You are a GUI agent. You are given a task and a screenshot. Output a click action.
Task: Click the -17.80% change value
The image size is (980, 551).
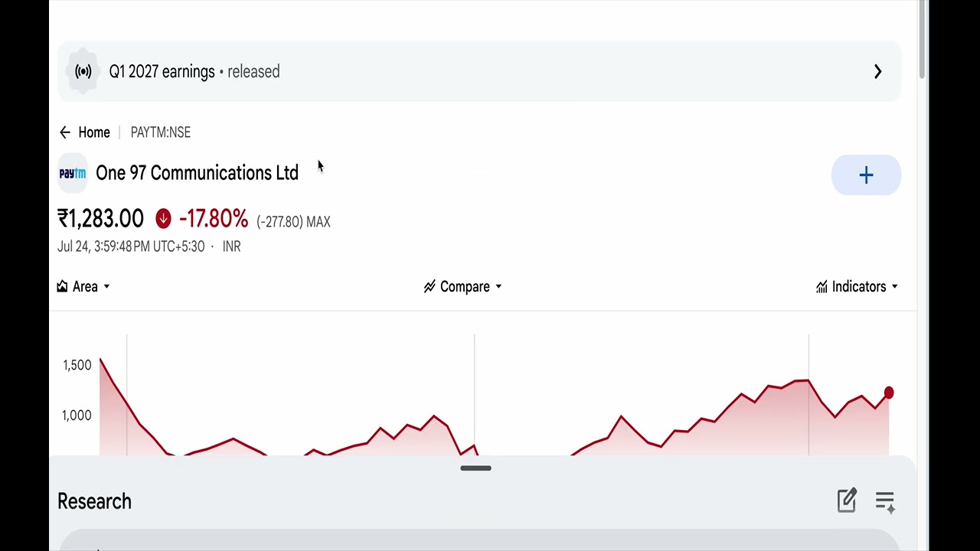coord(214,219)
